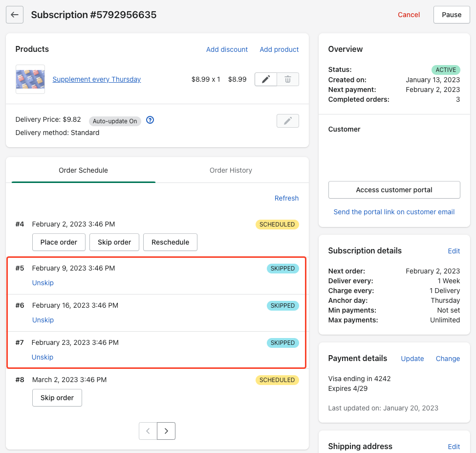Open Supplement every Thursday product link

pyautogui.click(x=97, y=79)
